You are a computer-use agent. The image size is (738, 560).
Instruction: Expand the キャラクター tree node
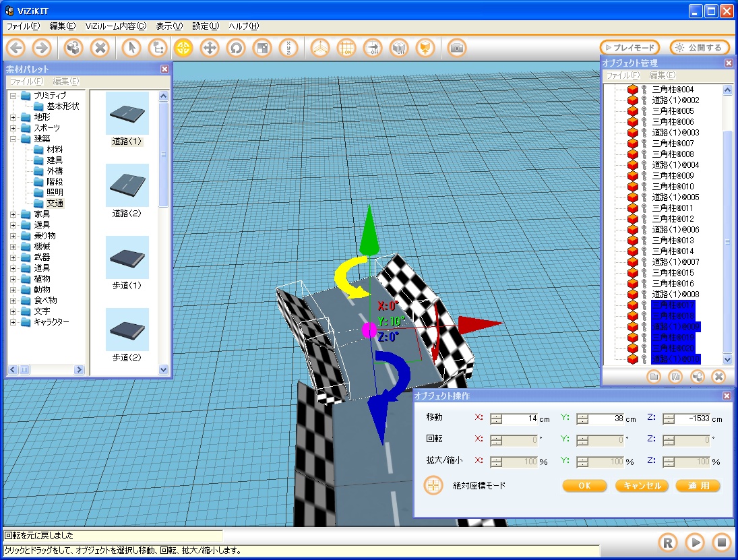click(x=13, y=322)
